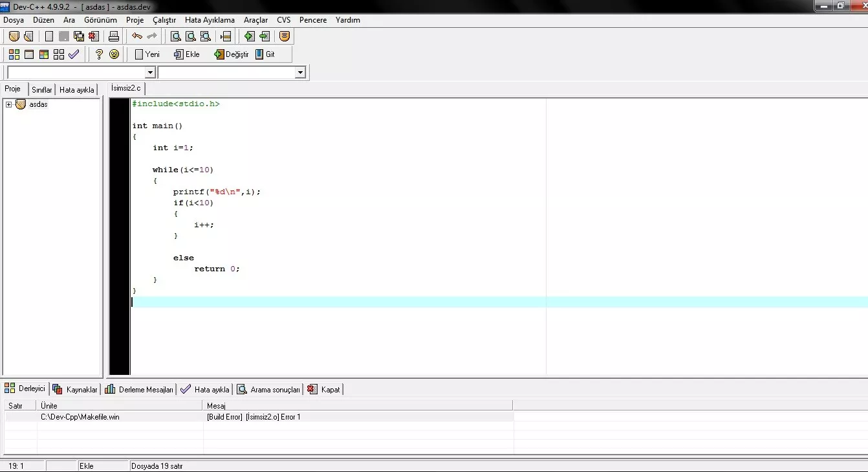Switch to the Proje side tab
868x472 pixels.
(x=13, y=89)
